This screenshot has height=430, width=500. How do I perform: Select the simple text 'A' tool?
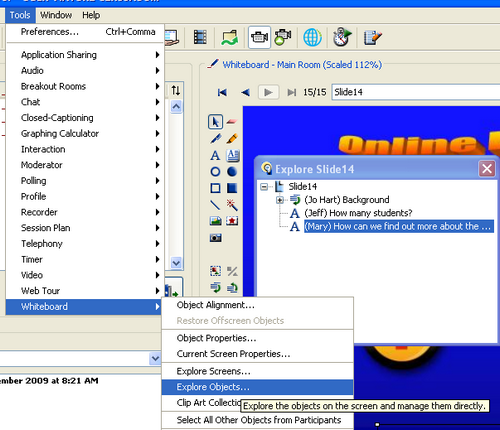[x=215, y=155]
